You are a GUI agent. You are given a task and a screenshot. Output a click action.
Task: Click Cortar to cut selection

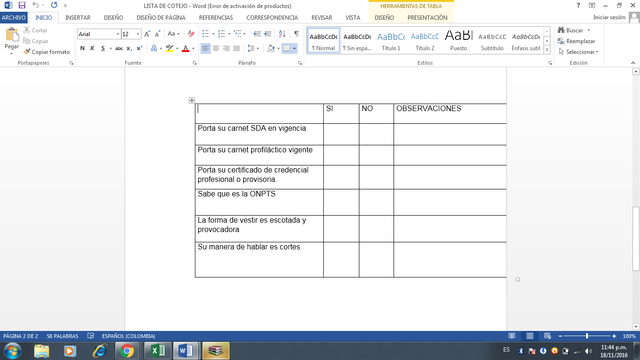(x=36, y=30)
